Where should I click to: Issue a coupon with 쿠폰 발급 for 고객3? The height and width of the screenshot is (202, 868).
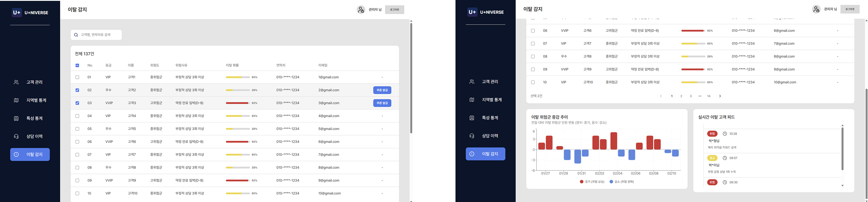(x=382, y=103)
